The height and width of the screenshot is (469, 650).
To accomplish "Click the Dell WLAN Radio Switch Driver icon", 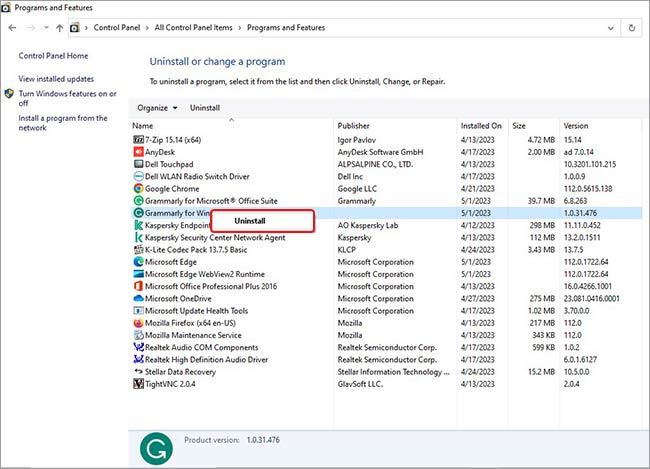I will pos(138,176).
